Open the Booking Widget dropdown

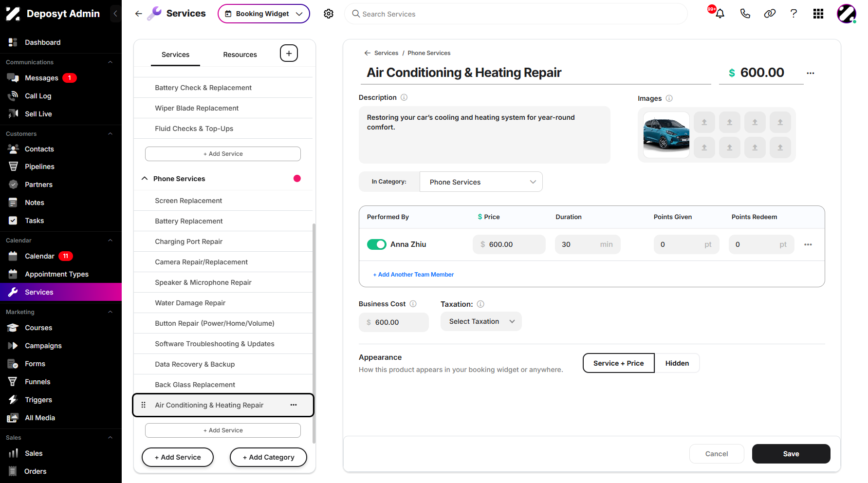click(x=264, y=14)
